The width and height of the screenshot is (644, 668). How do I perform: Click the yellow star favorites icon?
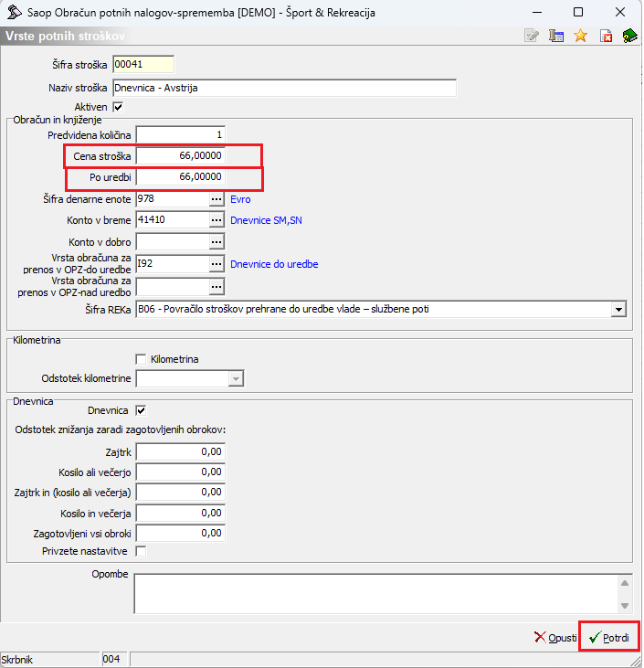point(581,36)
